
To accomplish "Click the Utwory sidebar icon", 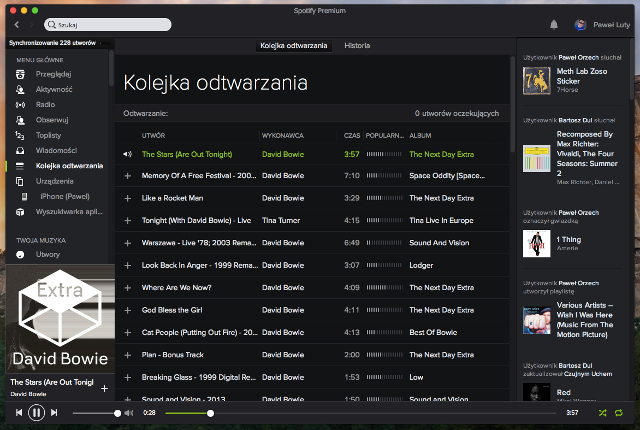I will point(20,255).
